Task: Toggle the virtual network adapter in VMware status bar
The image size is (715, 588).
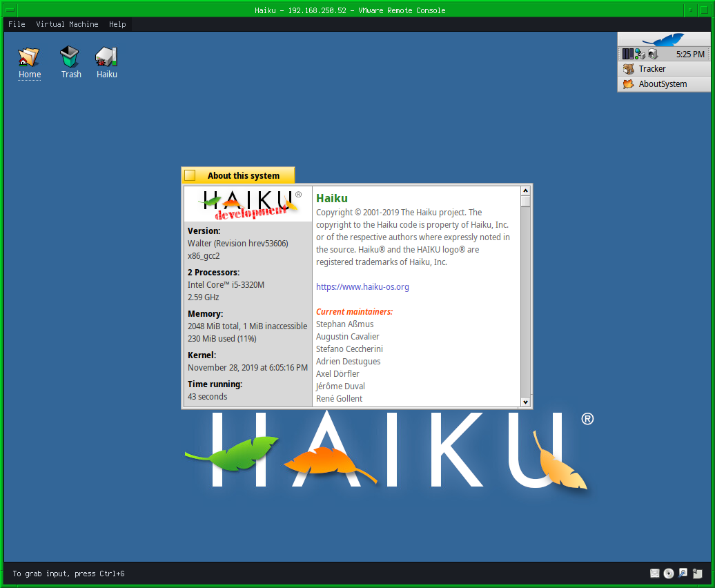Action: tap(682, 573)
